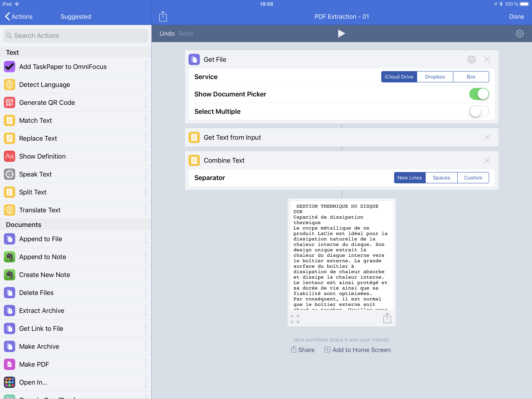Viewport: 532px width, 399px height.
Task: Choose the Custom separator option
Action: pos(473,178)
